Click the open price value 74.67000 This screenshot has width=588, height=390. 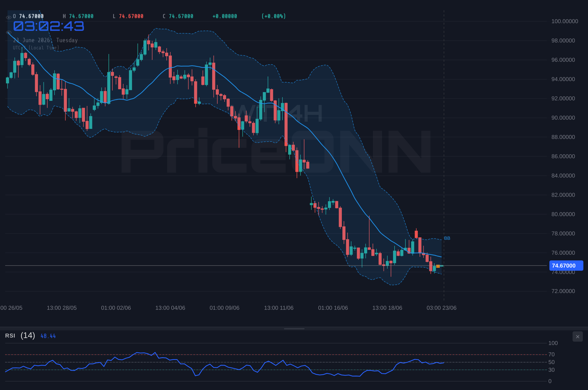[x=31, y=16]
